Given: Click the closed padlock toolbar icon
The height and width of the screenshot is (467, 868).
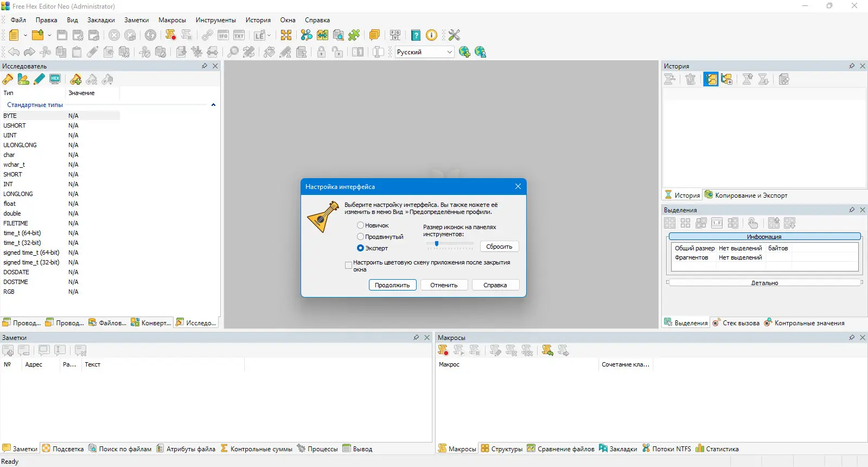Looking at the screenshot, I should click(321, 52).
